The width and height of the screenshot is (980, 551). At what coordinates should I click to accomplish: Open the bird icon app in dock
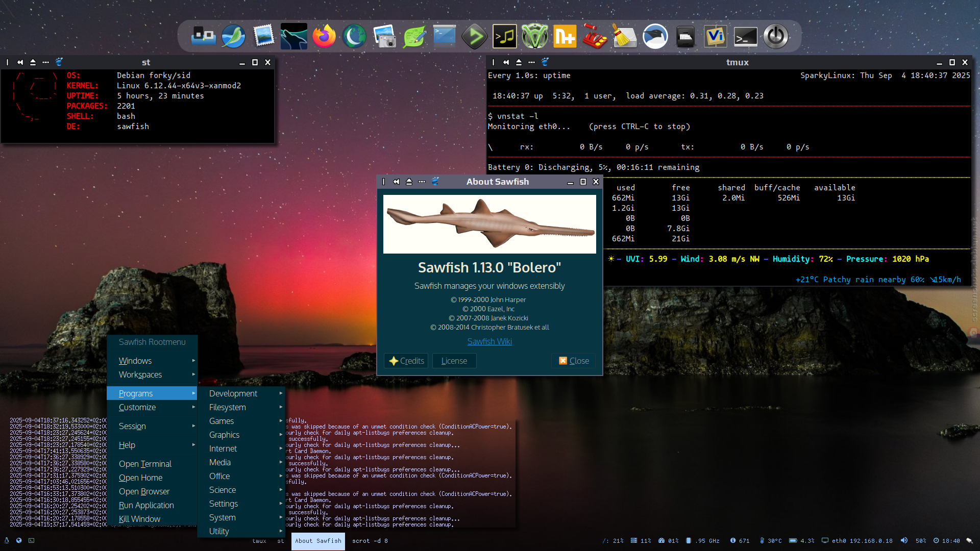click(x=655, y=37)
